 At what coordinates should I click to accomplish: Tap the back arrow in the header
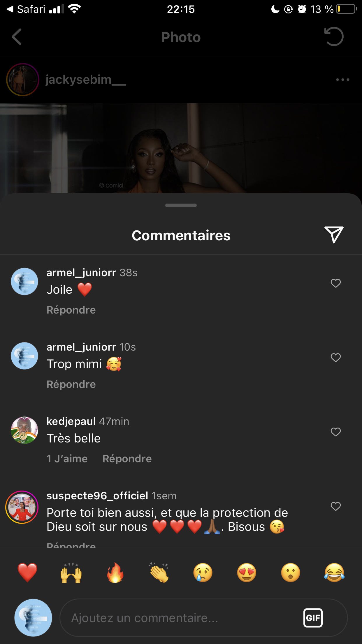click(17, 37)
